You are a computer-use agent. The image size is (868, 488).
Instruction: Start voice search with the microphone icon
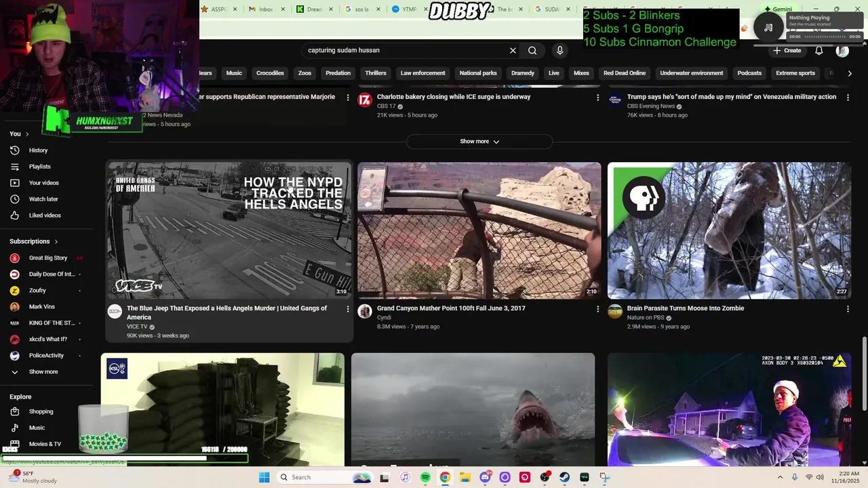(x=559, y=50)
